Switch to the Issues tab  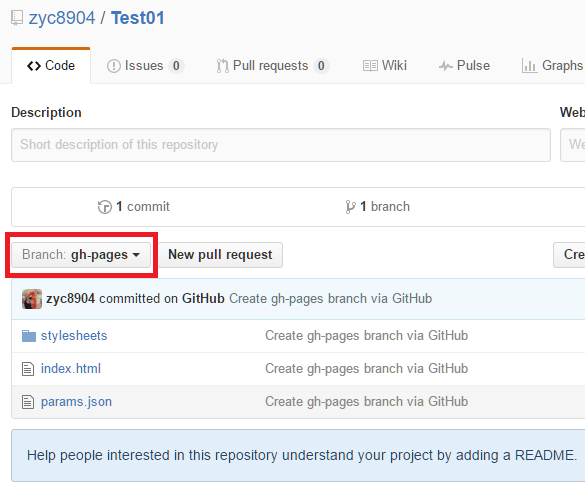click(x=146, y=66)
